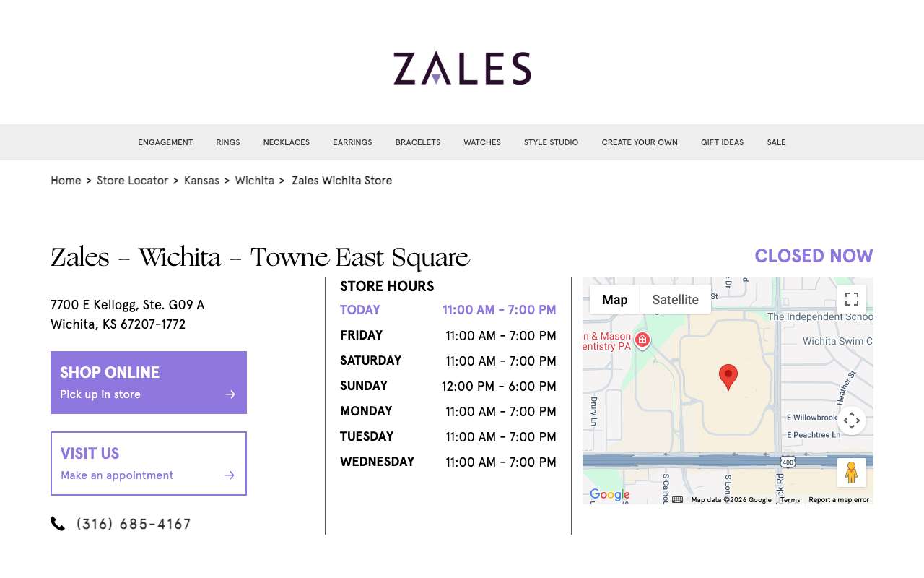924x578 pixels.
Task: Open the Necklaces menu
Action: tap(287, 142)
